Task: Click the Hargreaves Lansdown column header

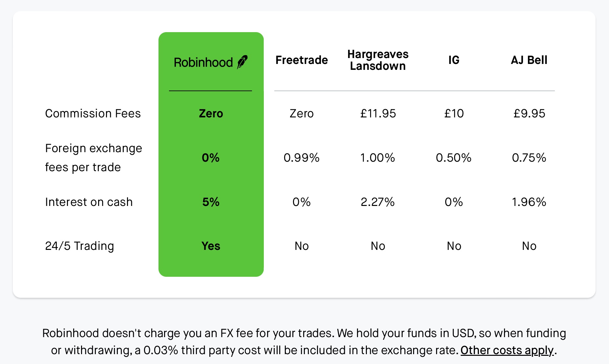Action: [378, 60]
